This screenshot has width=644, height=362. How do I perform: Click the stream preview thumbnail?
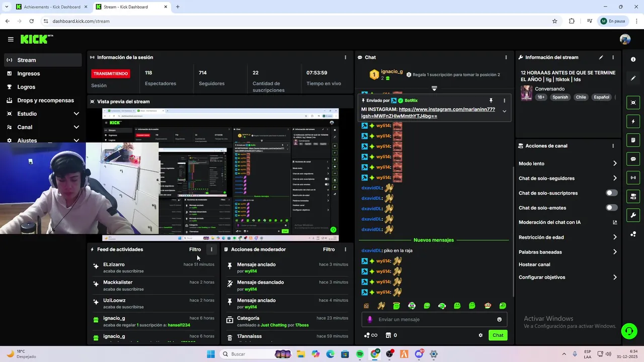tap(220, 174)
